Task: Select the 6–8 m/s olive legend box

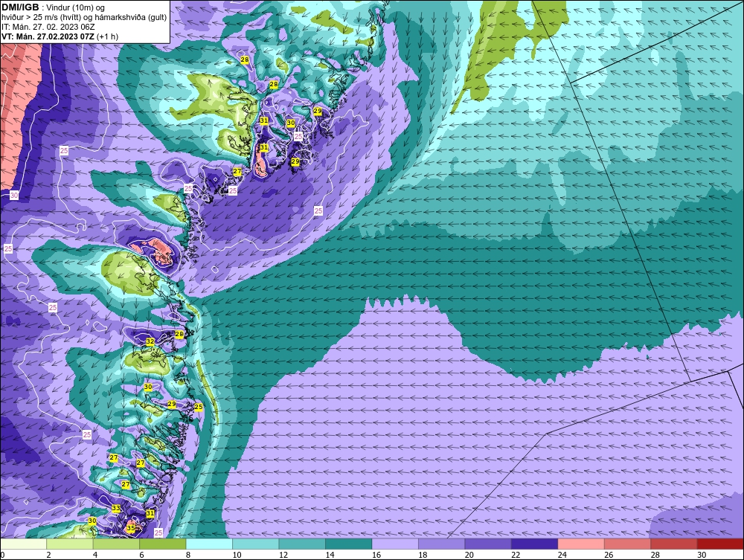Action: pyautogui.click(x=163, y=544)
